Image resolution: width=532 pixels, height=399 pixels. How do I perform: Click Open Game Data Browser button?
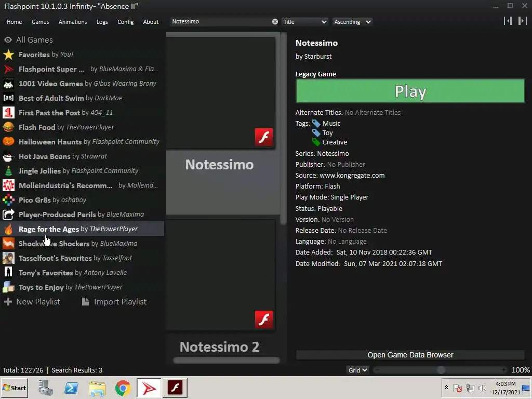coord(410,355)
